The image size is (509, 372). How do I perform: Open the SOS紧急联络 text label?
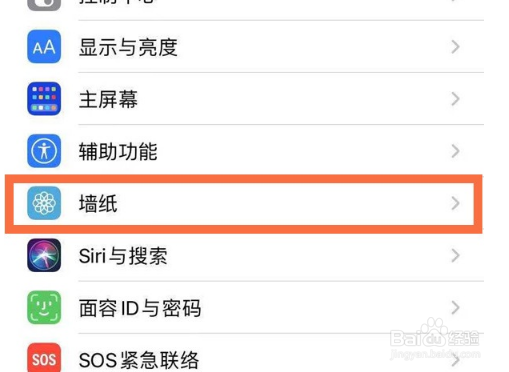(x=139, y=360)
